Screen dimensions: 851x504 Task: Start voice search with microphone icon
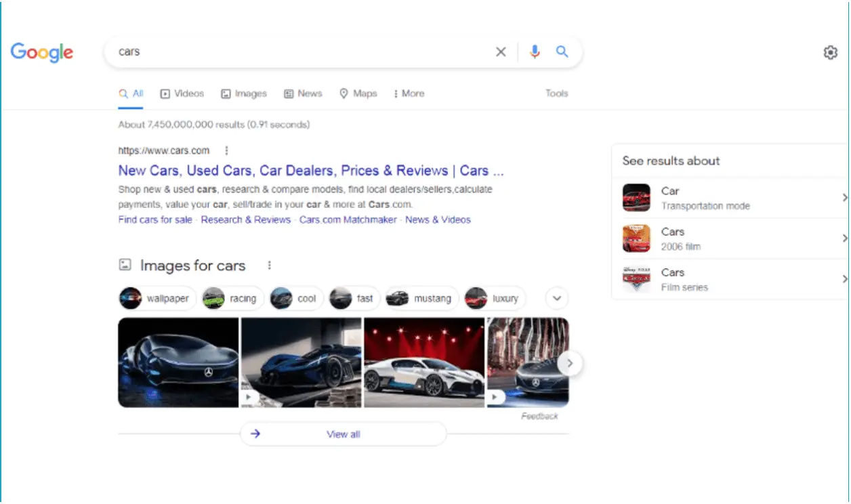pyautogui.click(x=535, y=52)
